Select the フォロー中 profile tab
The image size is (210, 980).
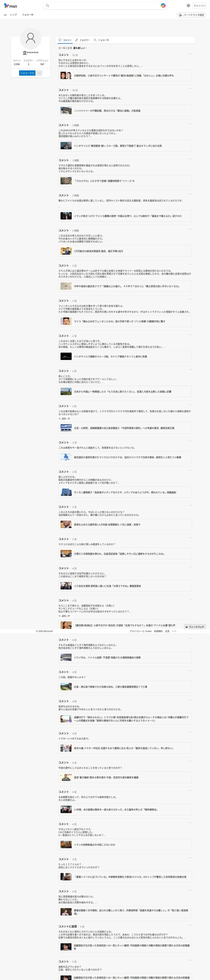tap(101, 40)
